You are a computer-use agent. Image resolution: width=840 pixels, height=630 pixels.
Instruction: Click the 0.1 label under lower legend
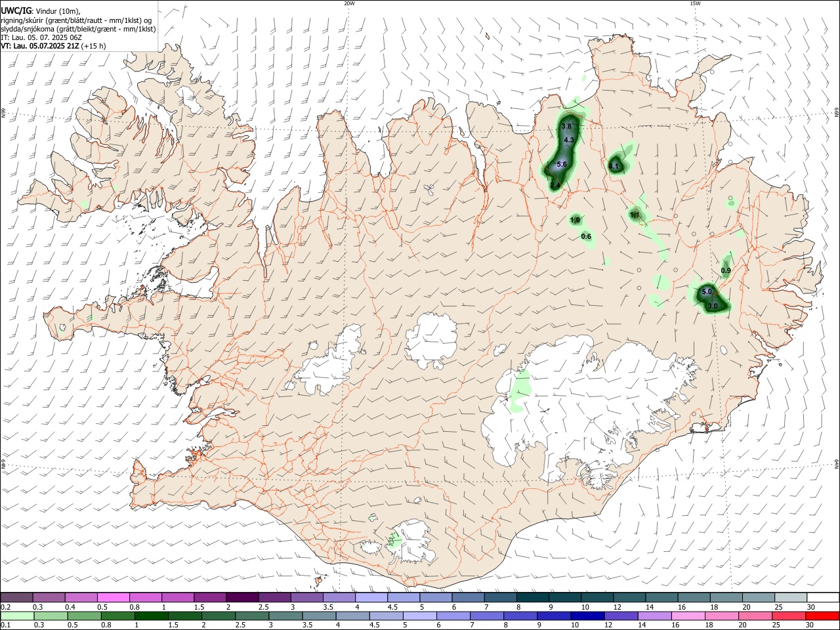tap(6, 625)
